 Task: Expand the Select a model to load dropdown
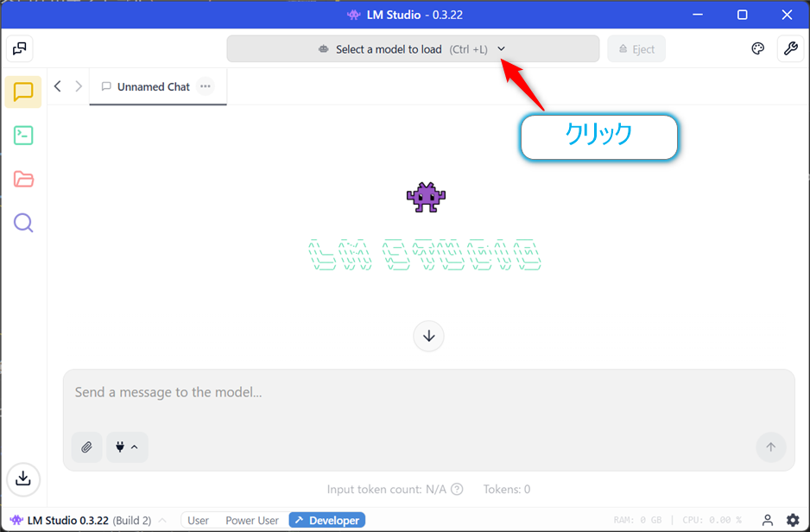413,49
